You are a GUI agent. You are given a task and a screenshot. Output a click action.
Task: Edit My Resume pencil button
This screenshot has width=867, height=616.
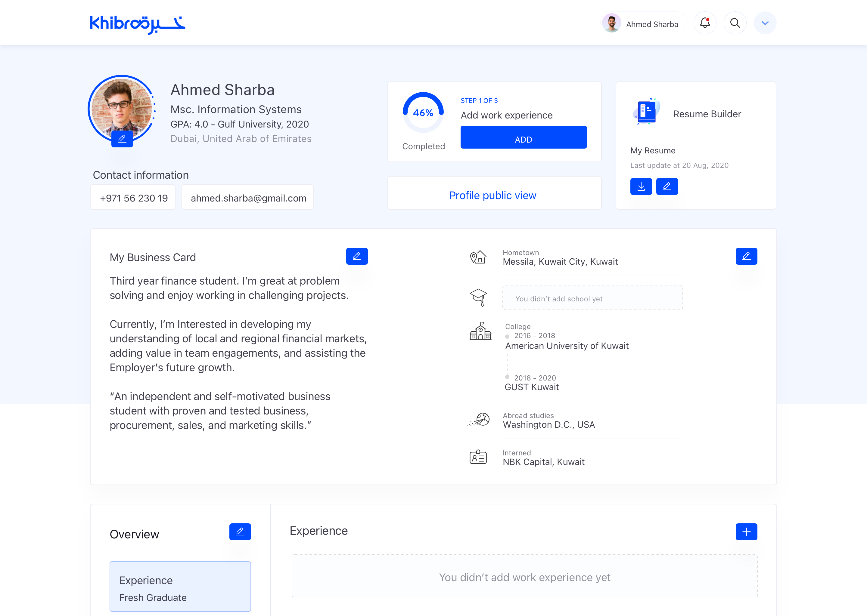[x=667, y=186]
